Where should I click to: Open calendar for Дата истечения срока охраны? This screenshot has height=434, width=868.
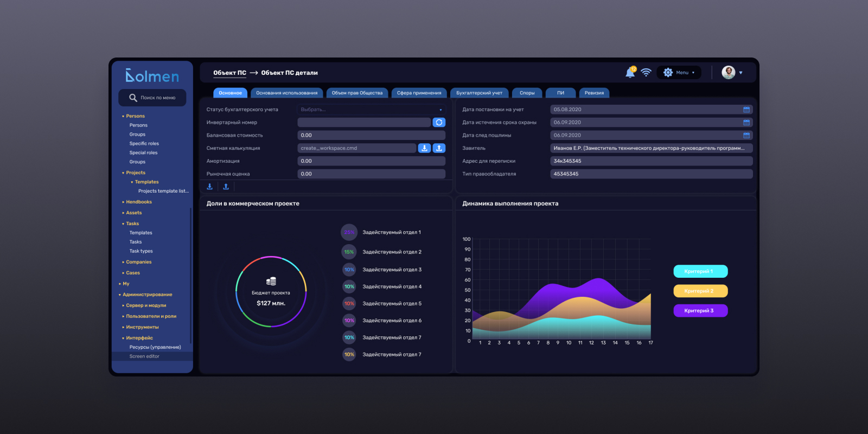[746, 123]
